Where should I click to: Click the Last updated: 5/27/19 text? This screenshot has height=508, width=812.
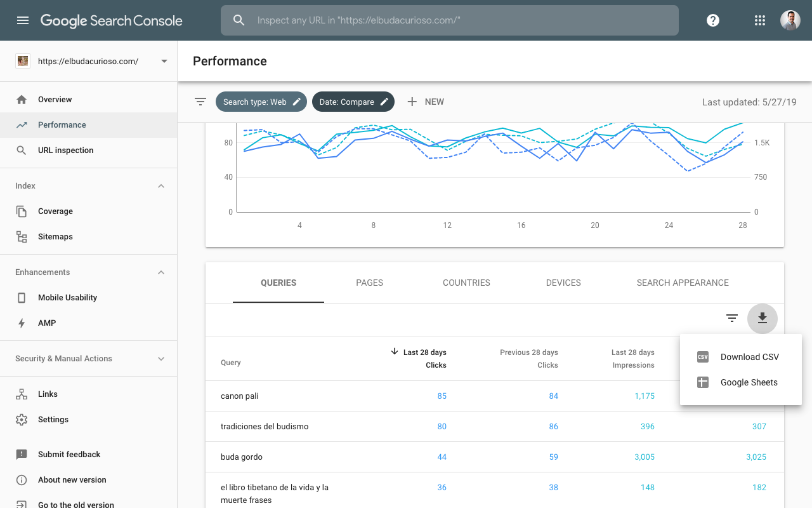(749, 102)
